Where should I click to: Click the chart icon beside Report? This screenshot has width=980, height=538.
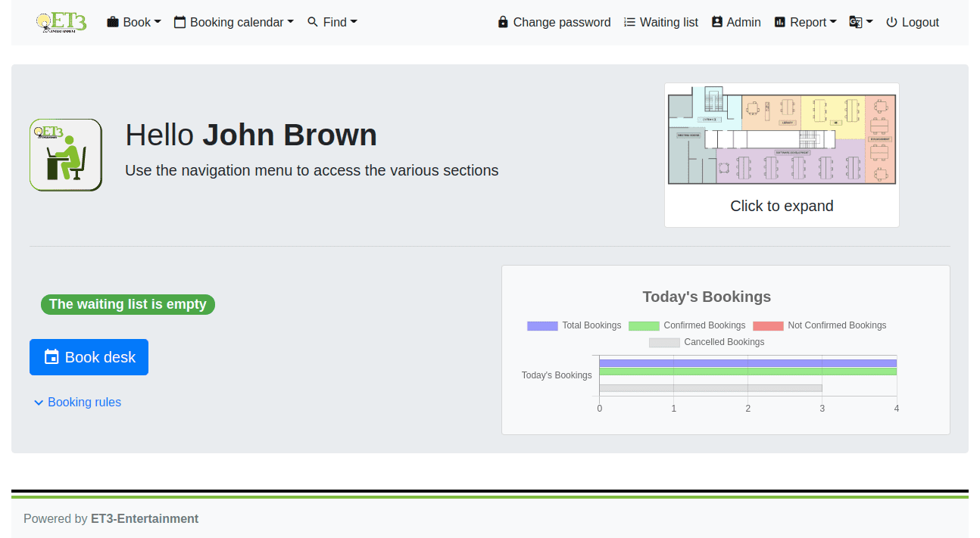780,22
